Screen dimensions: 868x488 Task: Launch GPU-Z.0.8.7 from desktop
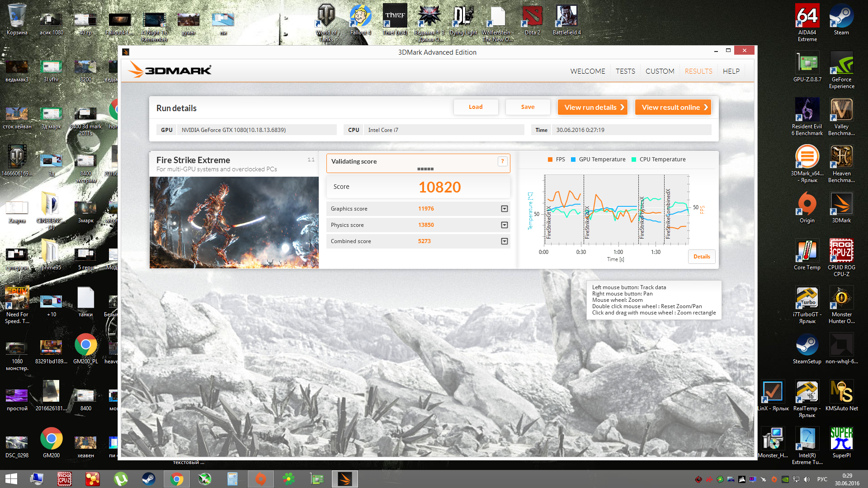pyautogui.click(x=807, y=64)
